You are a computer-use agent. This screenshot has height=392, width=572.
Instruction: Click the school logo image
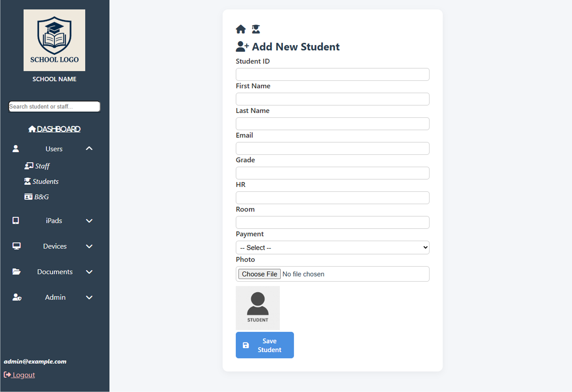(x=54, y=40)
